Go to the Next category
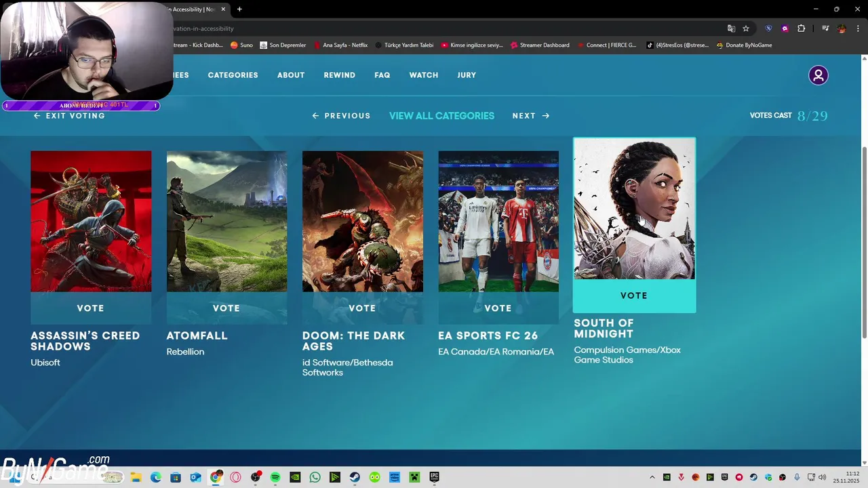868x488 pixels. coord(531,116)
